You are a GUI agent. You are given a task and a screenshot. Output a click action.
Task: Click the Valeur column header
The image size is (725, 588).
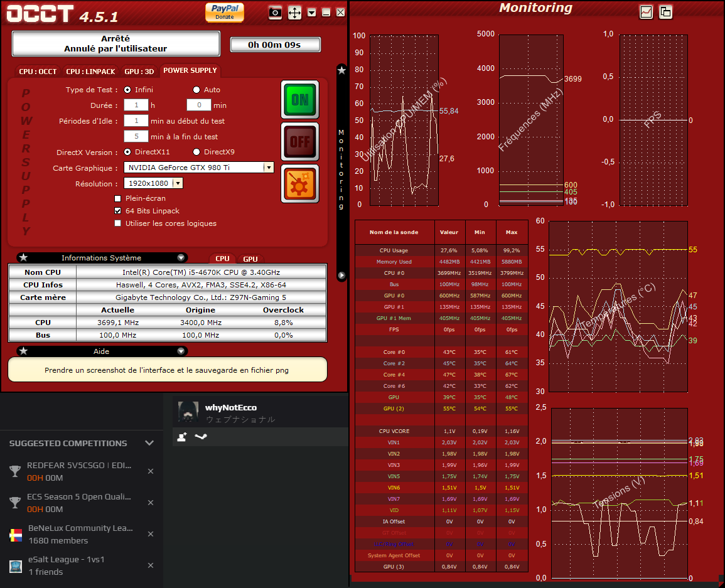[449, 232]
